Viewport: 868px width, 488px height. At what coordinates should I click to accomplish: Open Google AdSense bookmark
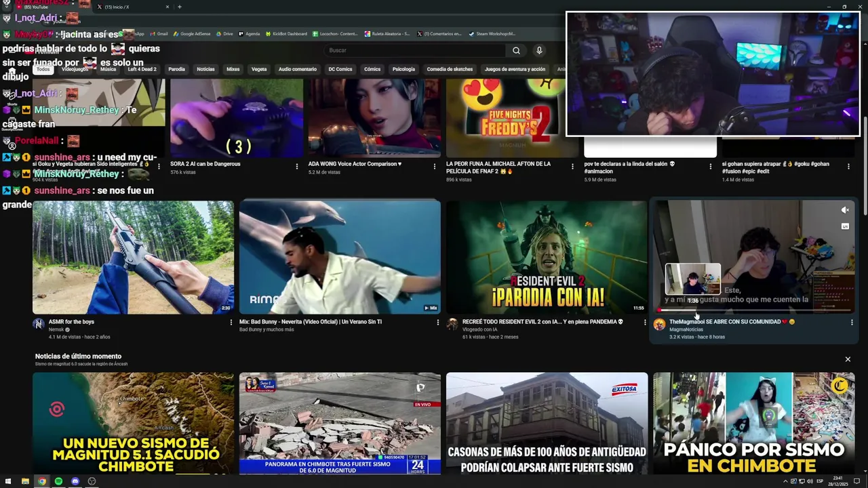click(x=192, y=34)
